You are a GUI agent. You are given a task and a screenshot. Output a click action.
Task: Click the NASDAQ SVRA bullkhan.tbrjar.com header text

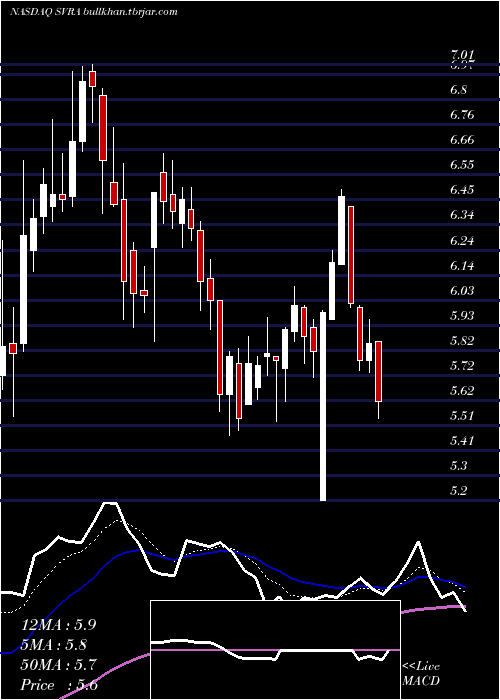pos(94,12)
